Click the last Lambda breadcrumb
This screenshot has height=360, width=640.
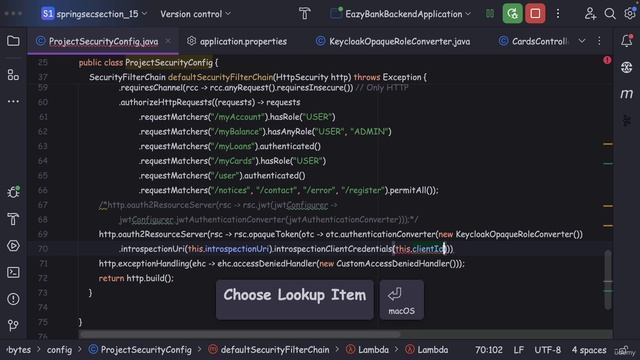point(427,350)
